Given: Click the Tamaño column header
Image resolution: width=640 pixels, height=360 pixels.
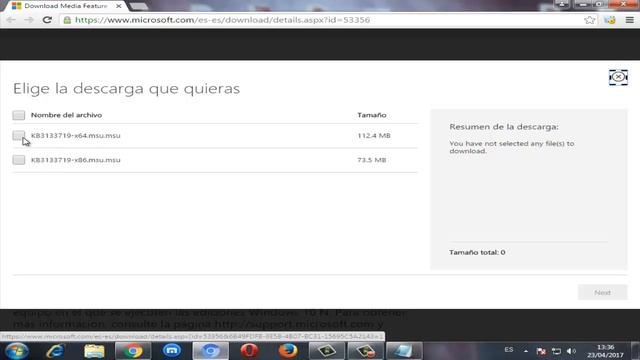Looking at the screenshot, I should coord(371,115).
